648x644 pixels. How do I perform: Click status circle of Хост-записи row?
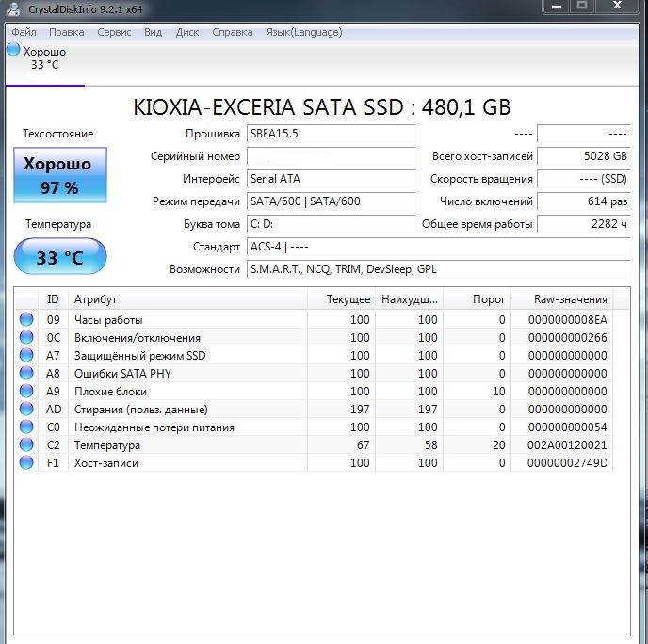[26, 462]
